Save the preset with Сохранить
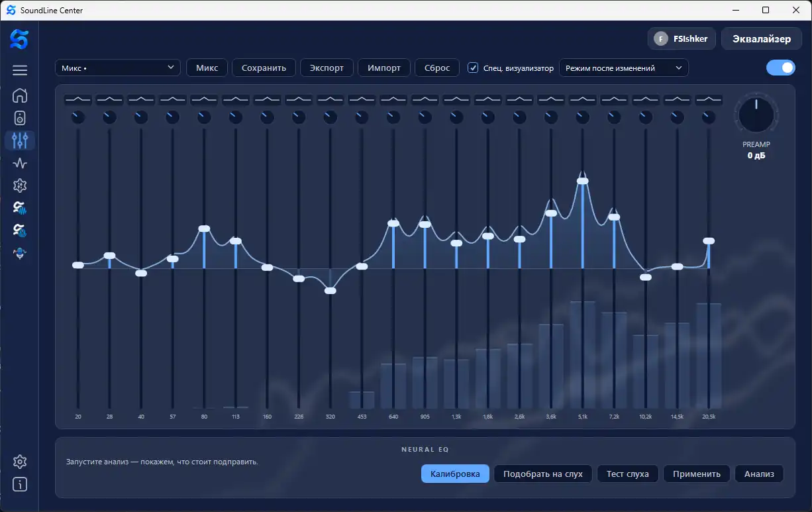812x512 pixels. [x=264, y=68]
